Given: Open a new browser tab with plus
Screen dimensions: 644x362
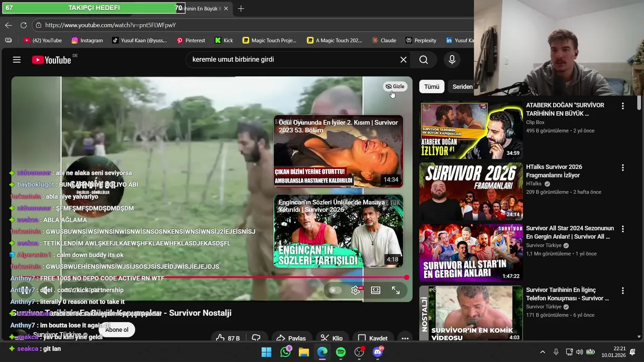Looking at the screenshot, I should click(241, 9).
